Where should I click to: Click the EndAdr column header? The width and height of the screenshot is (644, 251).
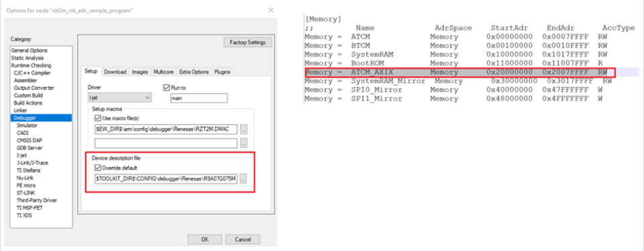[560, 28]
